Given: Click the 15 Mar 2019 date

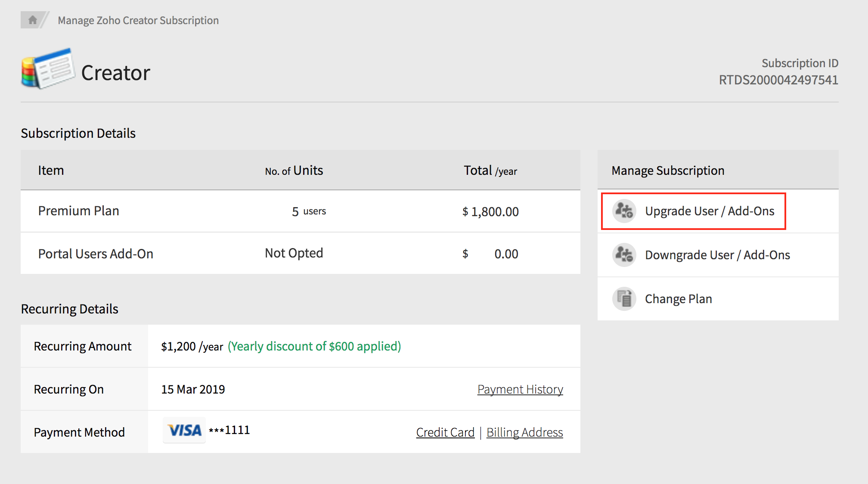Looking at the screenshot, I should point(193,389).
